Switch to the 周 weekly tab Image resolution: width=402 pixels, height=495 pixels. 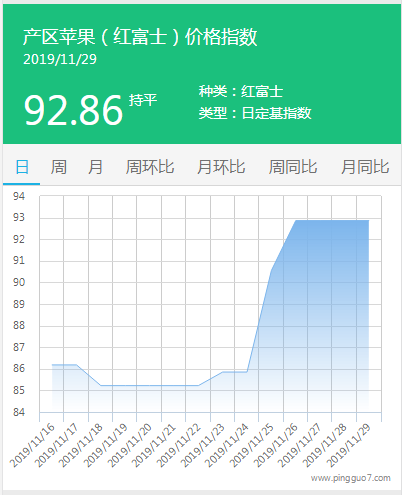click(59, 167)
